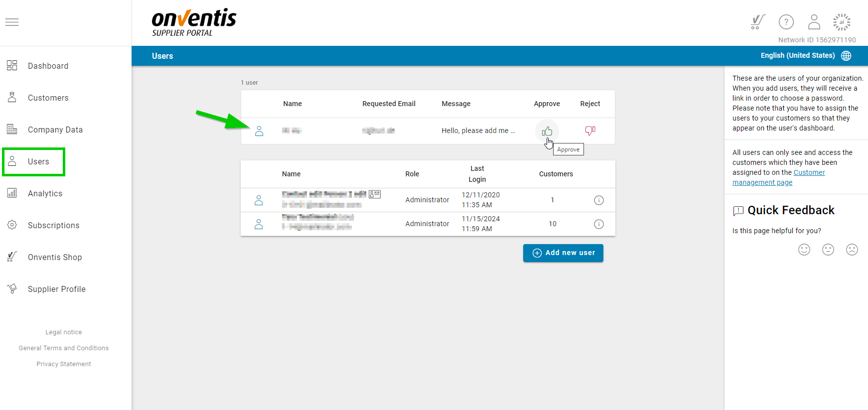
Task: Click the Quick Feedback flag icon
Action: (738, 211)
